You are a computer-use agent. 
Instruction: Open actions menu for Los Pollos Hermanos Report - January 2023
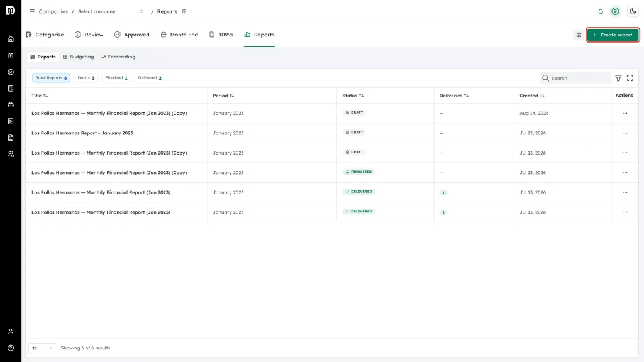[x=625, y=133]
